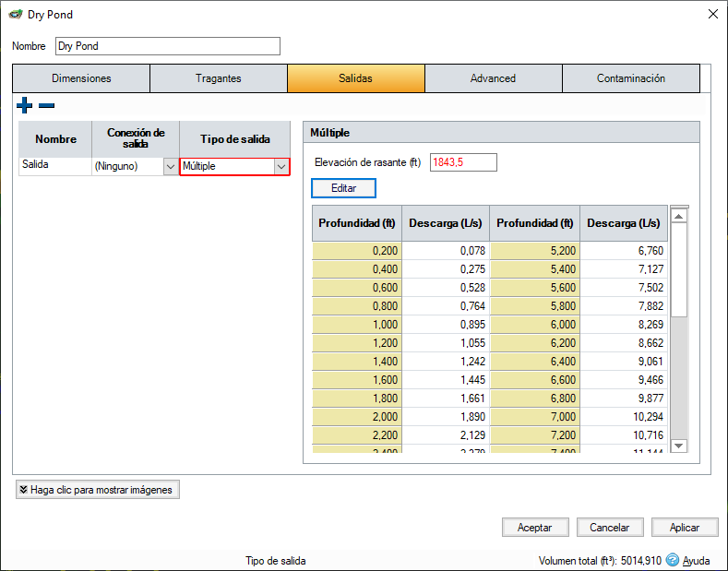Open the Tipo de salida Múltiple dropdown

tap(280, 166)
